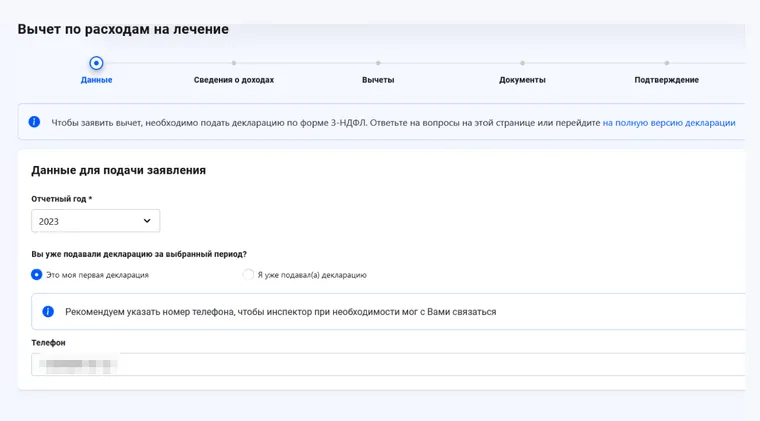Click into the Телефон input field
Screen dimensions: 760x421
pos(400,365)
